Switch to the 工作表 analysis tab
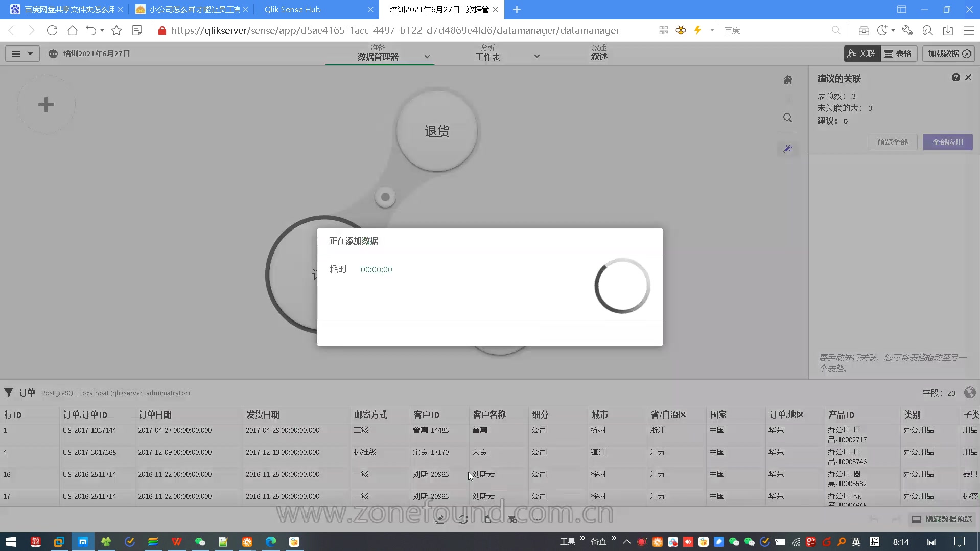 [488, 53]
